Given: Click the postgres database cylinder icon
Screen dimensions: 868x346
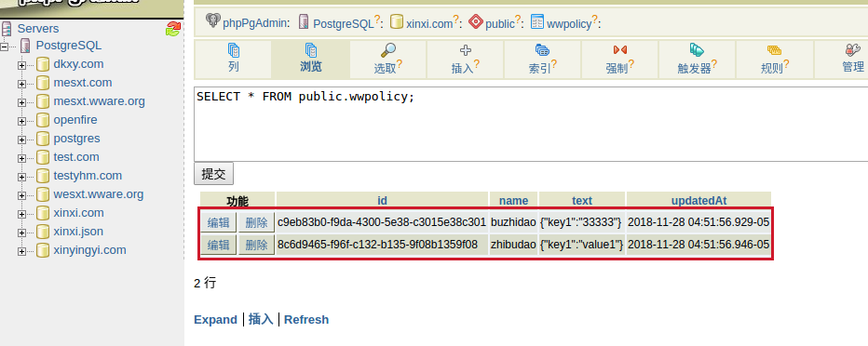Looking at the screenshot, I should coord(43,140).
